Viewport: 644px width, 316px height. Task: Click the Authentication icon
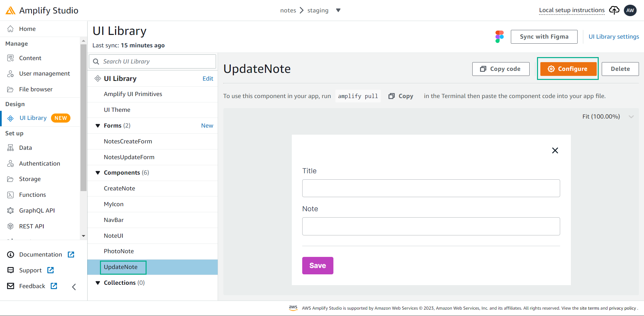[x=10, y=164]
